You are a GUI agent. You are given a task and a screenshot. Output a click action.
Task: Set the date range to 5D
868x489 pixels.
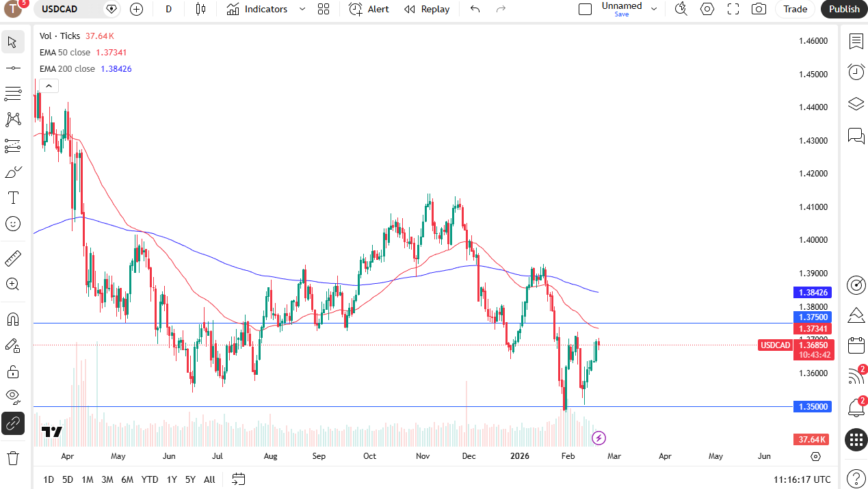tap(68, 479)
